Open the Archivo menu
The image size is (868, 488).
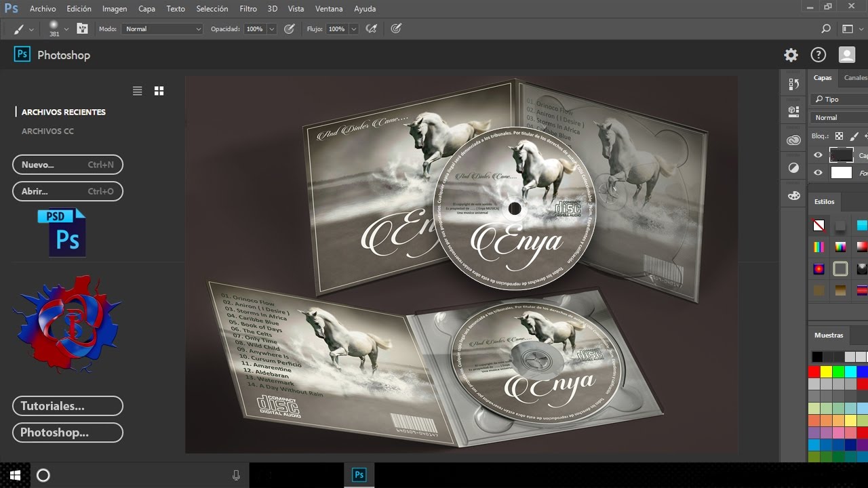[43, 9]
